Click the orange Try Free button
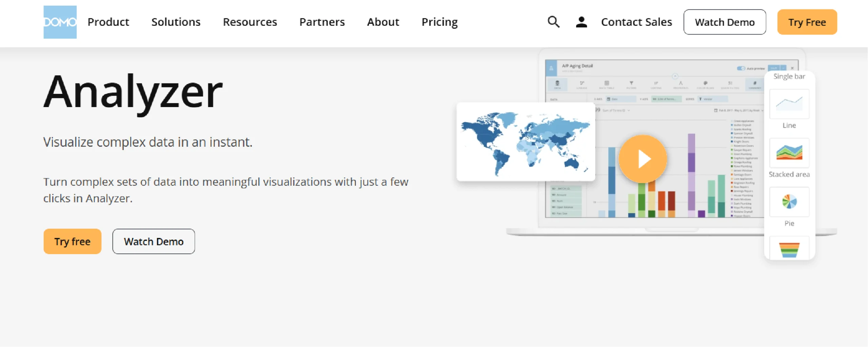 [807, 22]
